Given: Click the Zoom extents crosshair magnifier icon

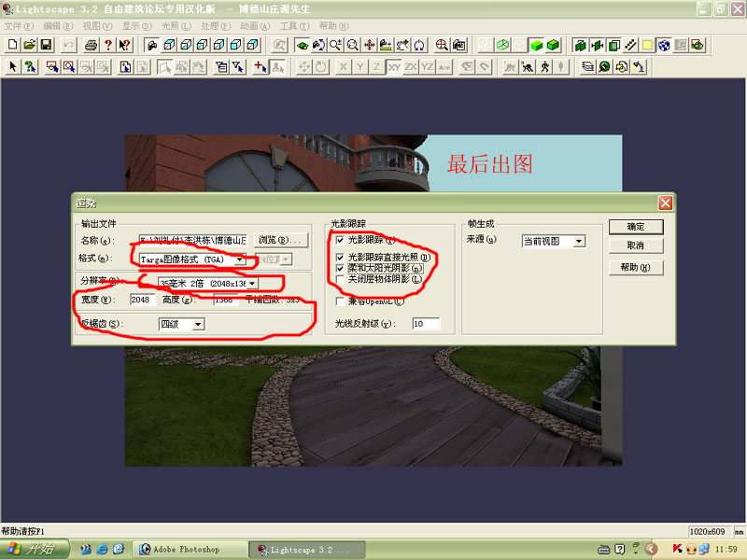Looking at the screenshot, I should [x=442, y=45].
